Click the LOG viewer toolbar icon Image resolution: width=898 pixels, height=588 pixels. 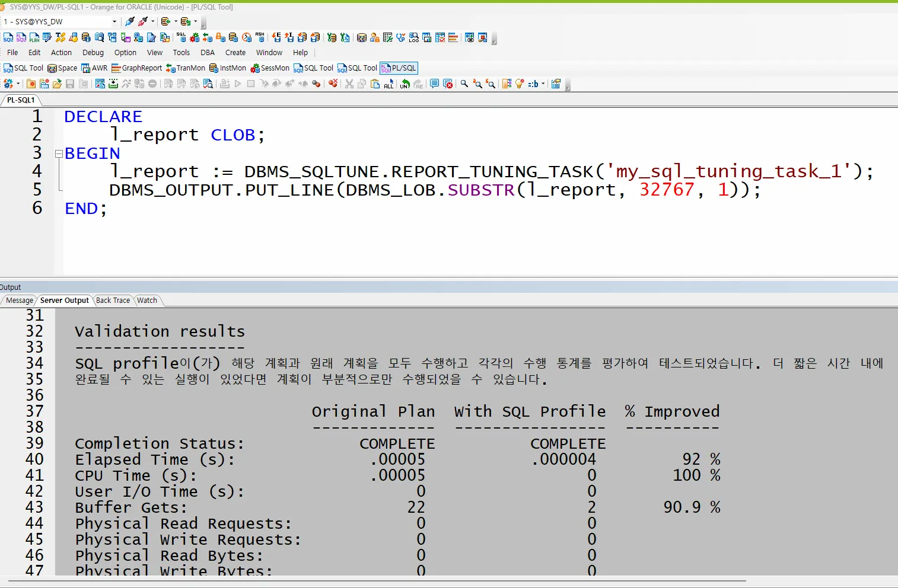coord(414,37)
